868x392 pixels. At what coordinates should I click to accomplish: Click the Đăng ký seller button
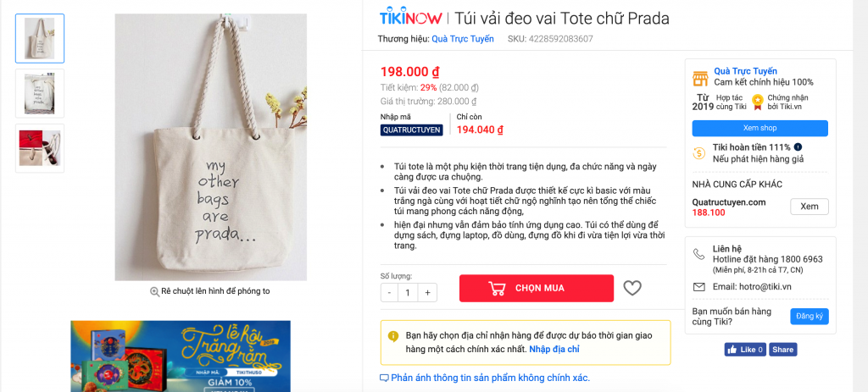[809, 317]
